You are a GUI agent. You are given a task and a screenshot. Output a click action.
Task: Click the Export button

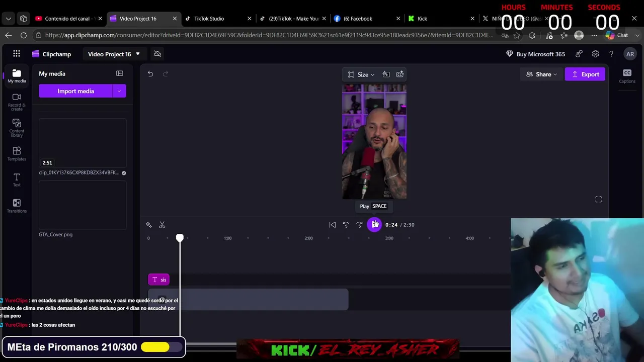coord(585,74)
